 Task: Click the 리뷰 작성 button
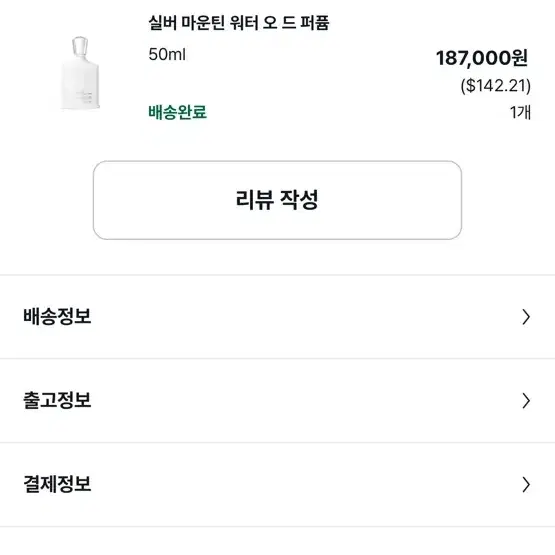click(277, 200)
